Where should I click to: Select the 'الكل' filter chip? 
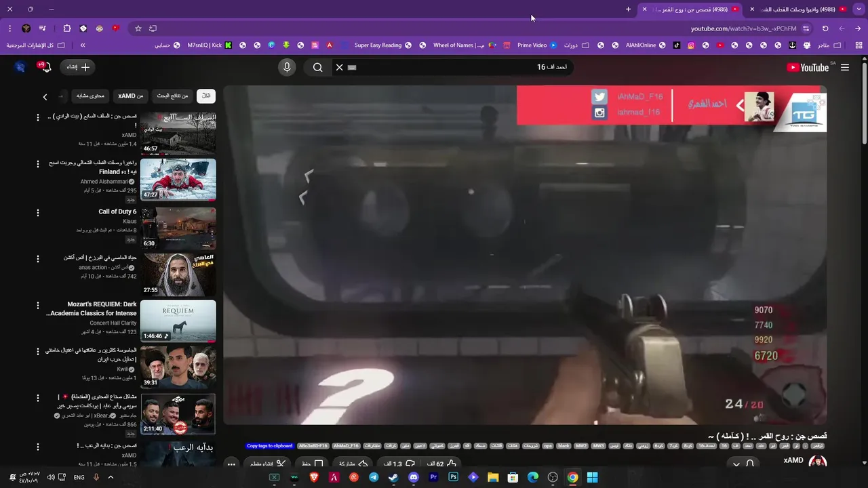coord(206,96)
